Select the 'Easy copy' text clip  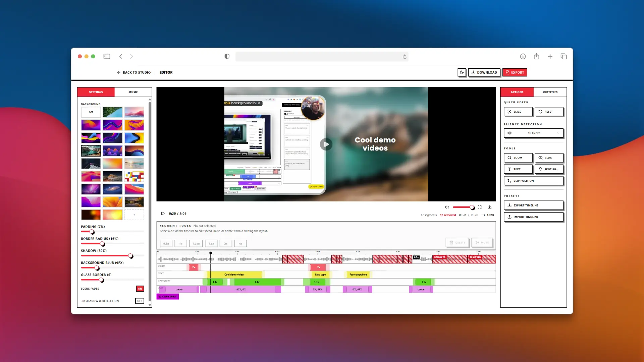(x=320, y=275)
